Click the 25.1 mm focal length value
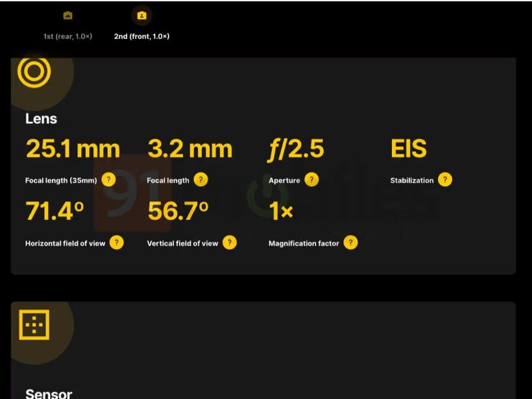Image resolution: width=532 pixels, height=399 pixels. pos(73,149)
